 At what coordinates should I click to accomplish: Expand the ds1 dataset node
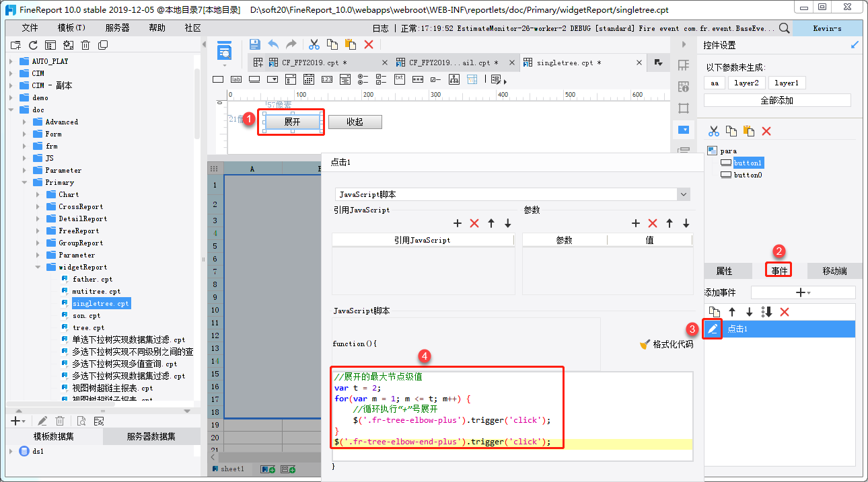(x=11, y=452)
